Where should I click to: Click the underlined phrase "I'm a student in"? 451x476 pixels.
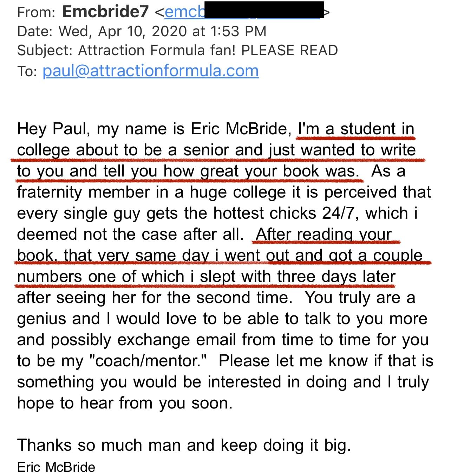pyautogui.click(x=356, y=129)
